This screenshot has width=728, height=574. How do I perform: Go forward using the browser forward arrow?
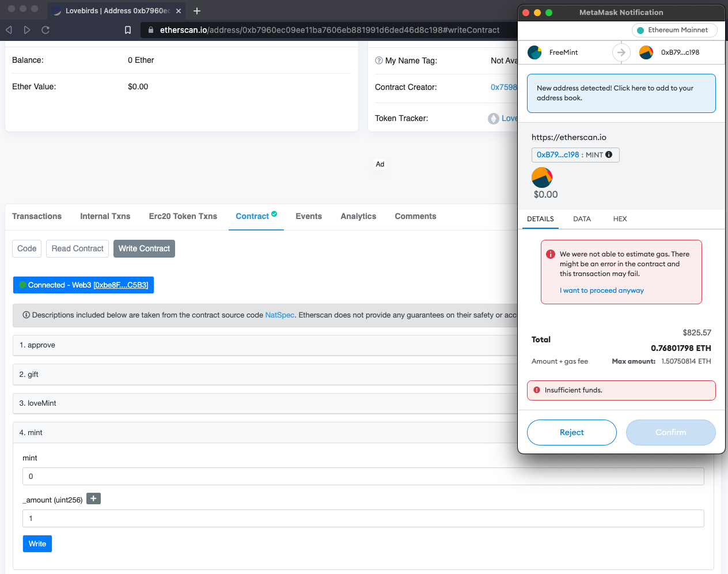click(27, 30)
